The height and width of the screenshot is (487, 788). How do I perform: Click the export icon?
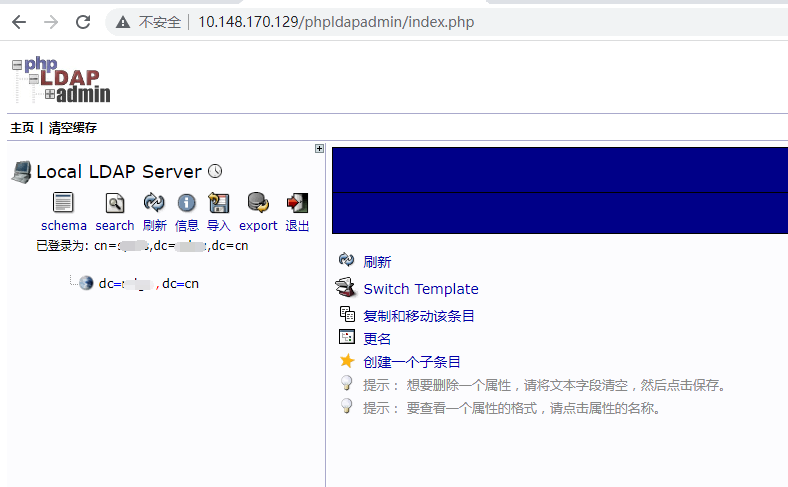click(x=258, y=203)
